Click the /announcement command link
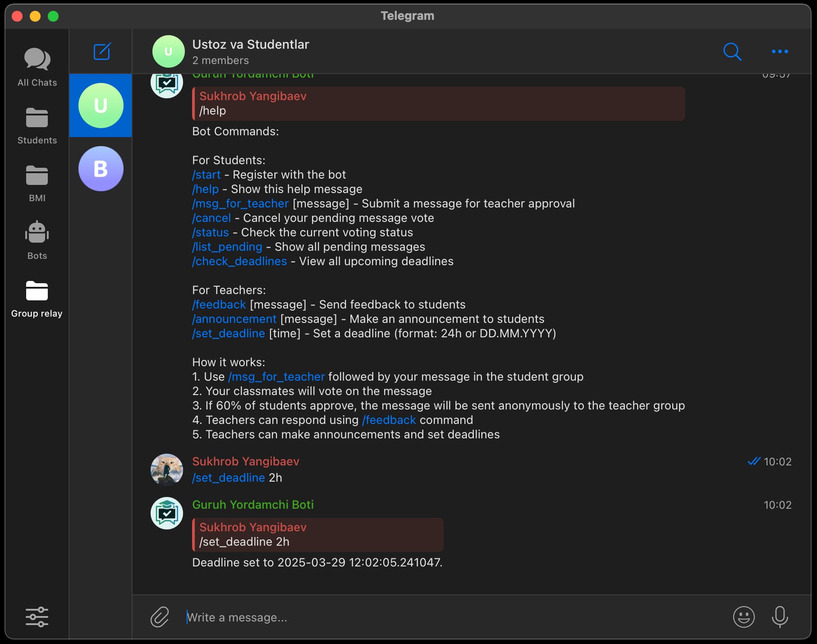 pyautogui.click(x=234, y=319)
